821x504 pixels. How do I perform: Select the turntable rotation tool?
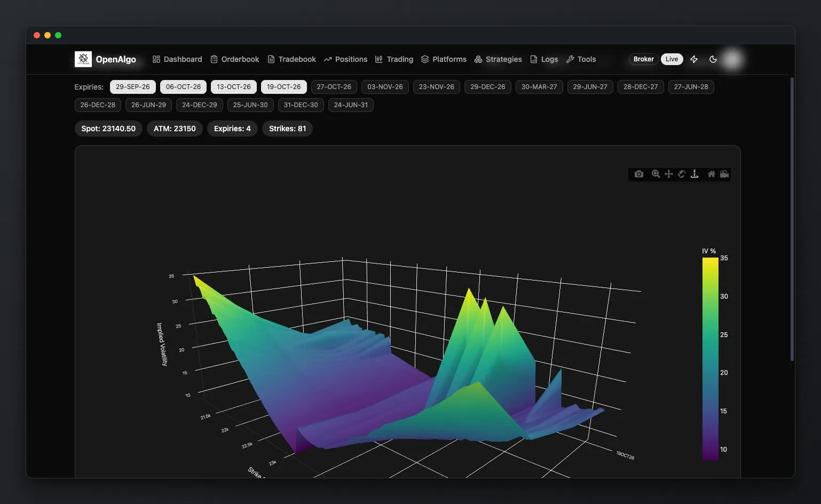[x=694, y=174]
